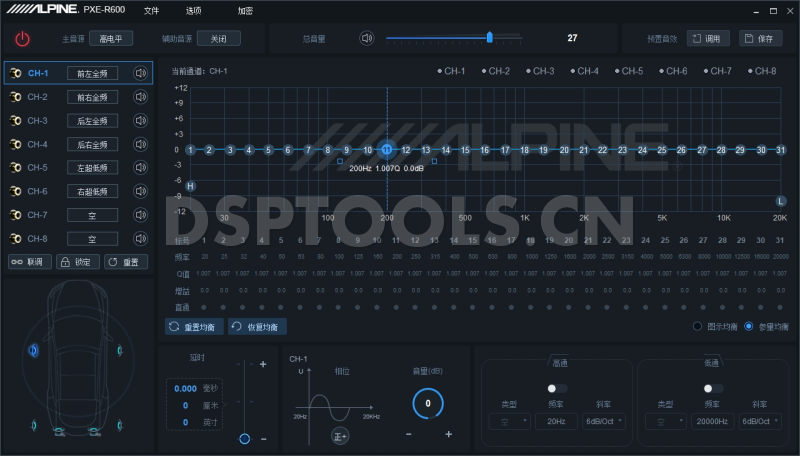This screenshot has width=800, height=456.
Task: Open the auxiliary source 关闭 dropdown
Action: pyautogui.click(x=218, y=38)
